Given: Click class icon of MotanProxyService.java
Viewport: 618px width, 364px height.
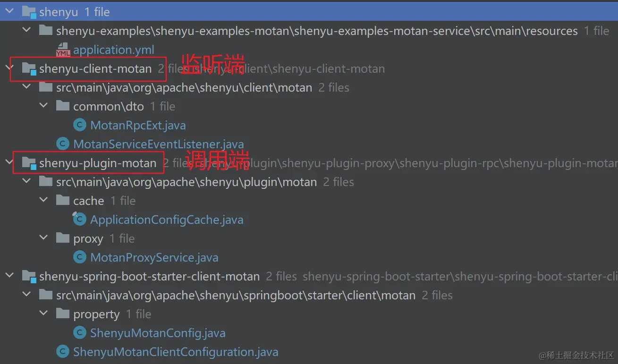Looking at the screenshot, I should pos(80,257).
